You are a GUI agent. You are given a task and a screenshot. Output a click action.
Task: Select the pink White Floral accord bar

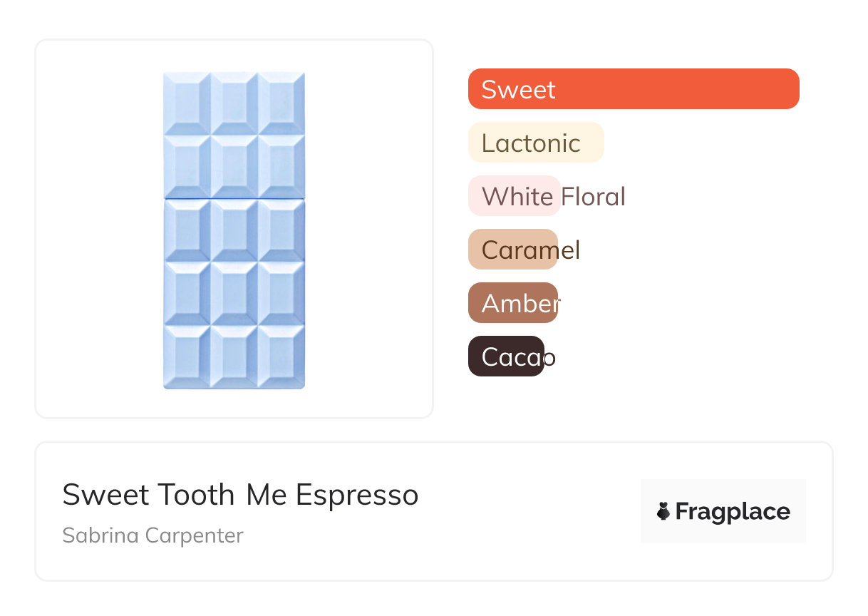click(514, 196)
